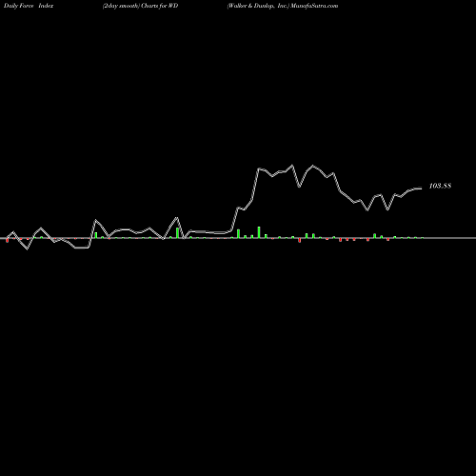Click the 103.88 value label
The image size is (476, 476).
(x=440, y=186)
